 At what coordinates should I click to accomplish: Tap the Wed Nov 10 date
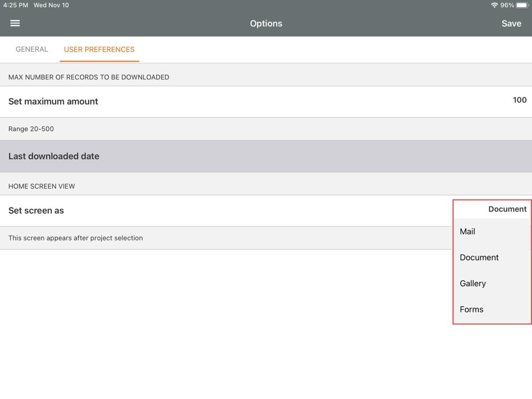click(51, 5)
